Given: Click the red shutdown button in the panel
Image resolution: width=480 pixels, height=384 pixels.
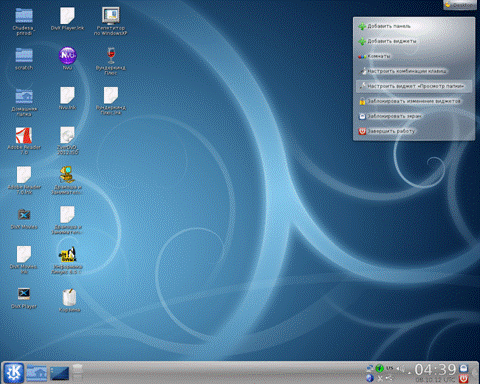Looking at the screenshot, I should click(x=464, y=378).
